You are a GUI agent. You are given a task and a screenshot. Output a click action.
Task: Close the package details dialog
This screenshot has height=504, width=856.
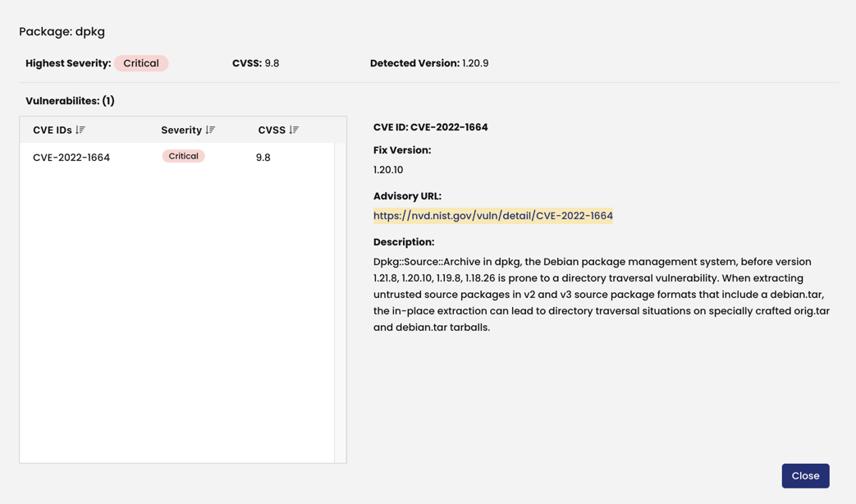[x=805, y=475]
